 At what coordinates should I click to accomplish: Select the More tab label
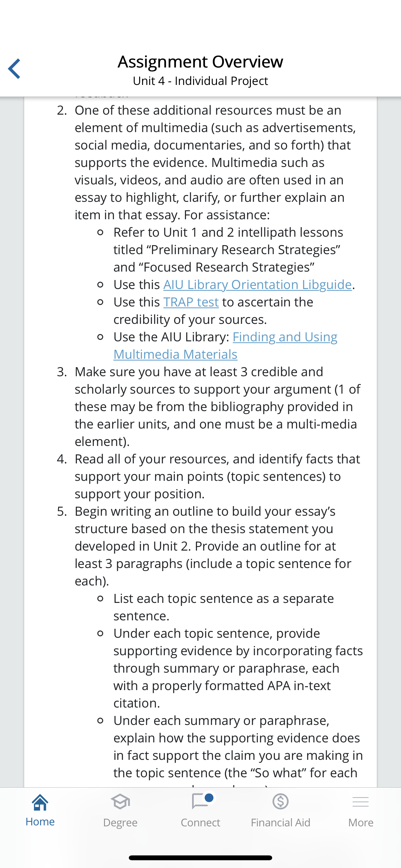(361, 822)
